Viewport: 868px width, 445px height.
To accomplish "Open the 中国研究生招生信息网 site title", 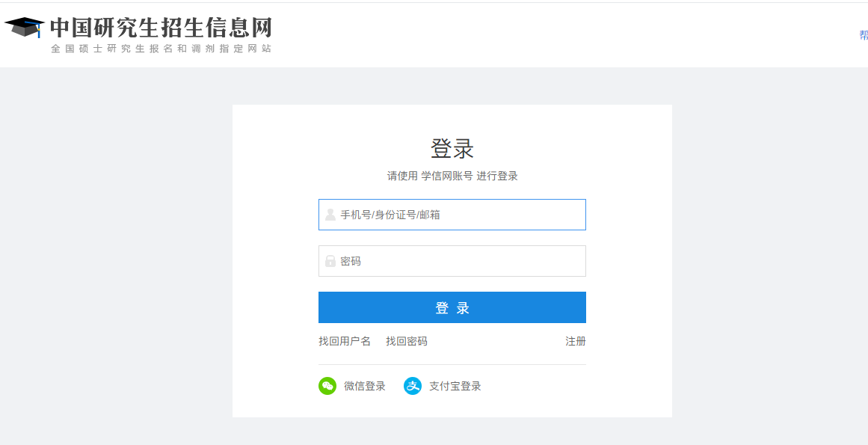I will 161,28.
